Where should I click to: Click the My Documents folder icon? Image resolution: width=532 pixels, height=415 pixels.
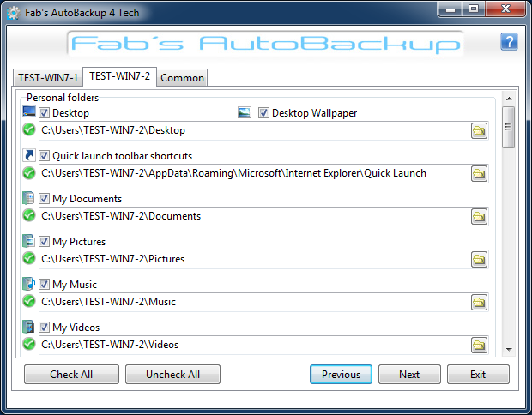click(28, 198)
